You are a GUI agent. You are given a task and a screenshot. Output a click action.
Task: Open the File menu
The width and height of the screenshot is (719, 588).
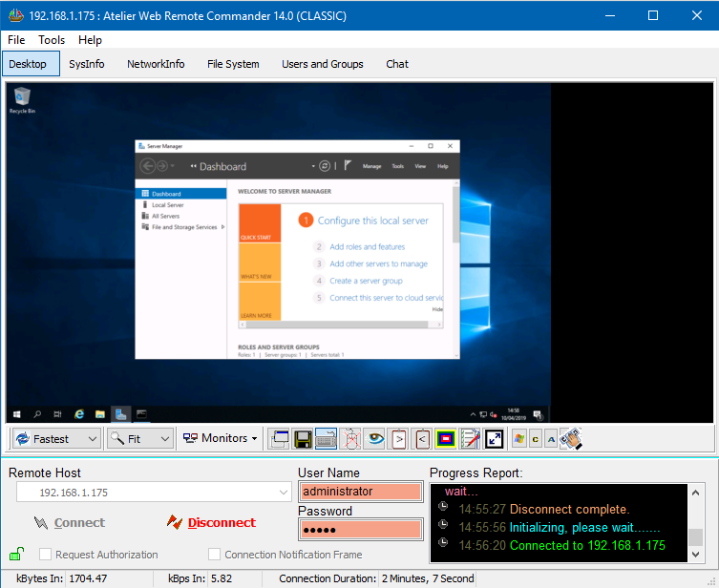click(x=16, y=40)
